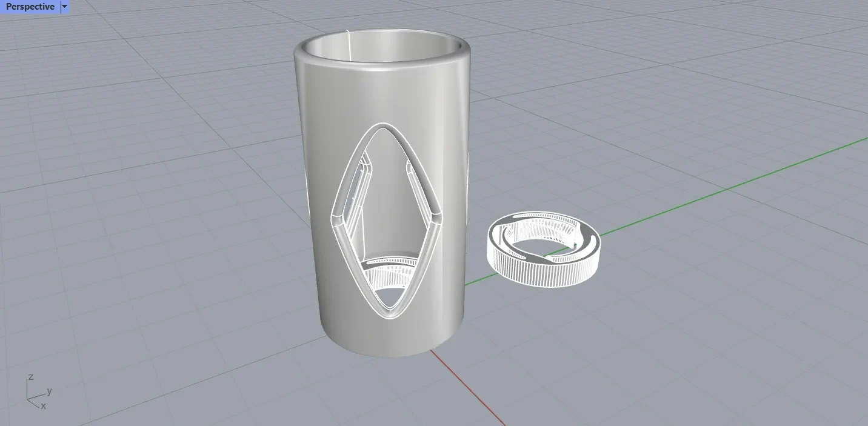Click the white seam line on cylinder rim
Screen dimensions: 868x426
pos(350,45)
